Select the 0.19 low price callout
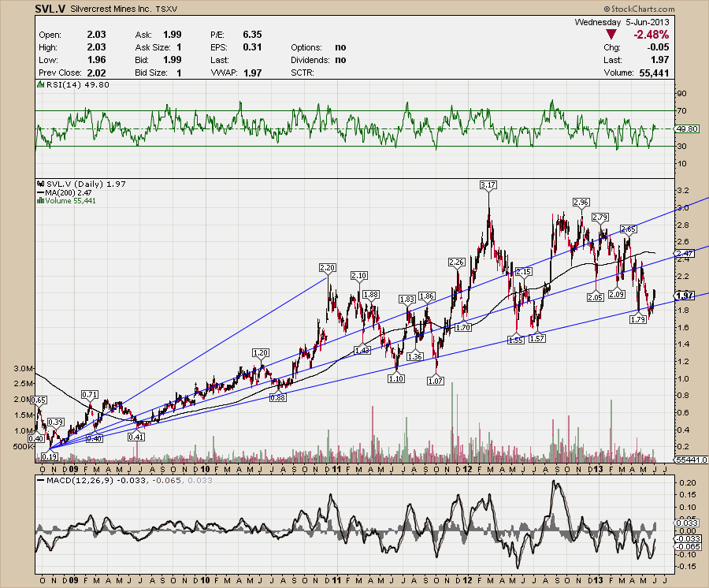 click(50, 456)
